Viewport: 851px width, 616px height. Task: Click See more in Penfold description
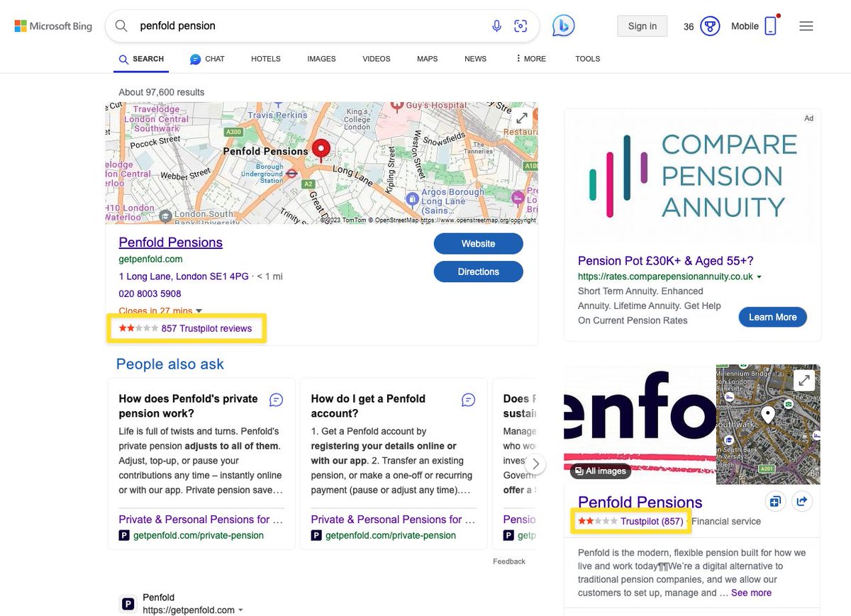tap(751, 593)
